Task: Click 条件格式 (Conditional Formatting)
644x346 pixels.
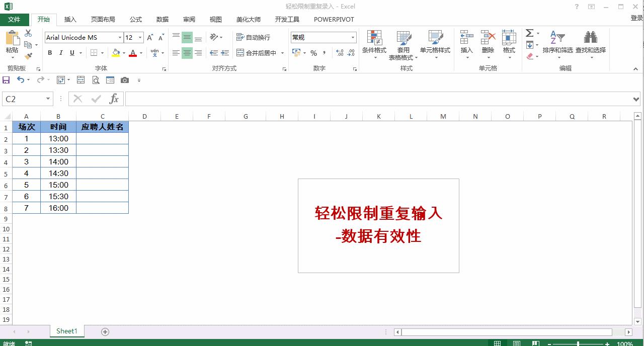Action: 374,44
